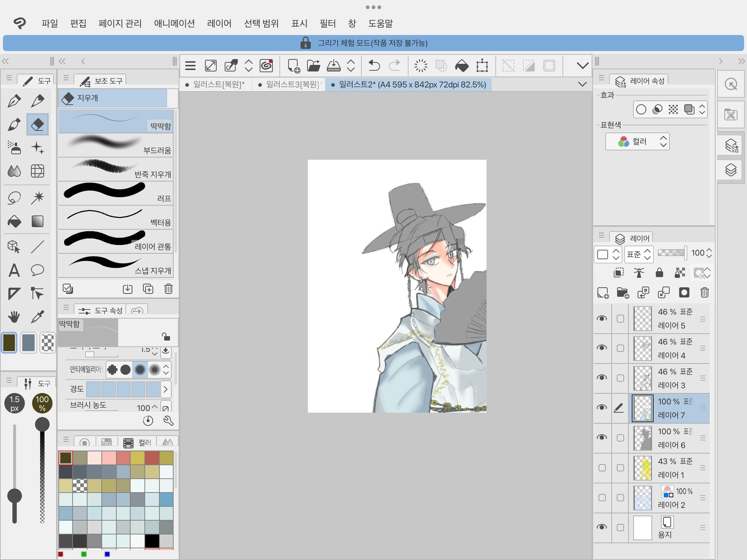Open the 표준 blending mode dropdown

pyautogui.click(x=638, y=254)
